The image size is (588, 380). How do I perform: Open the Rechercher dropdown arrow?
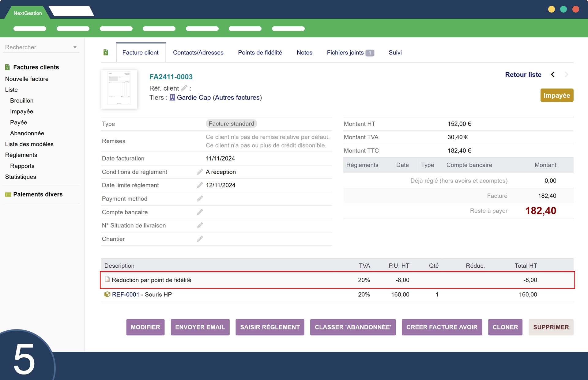coord(75,47)
